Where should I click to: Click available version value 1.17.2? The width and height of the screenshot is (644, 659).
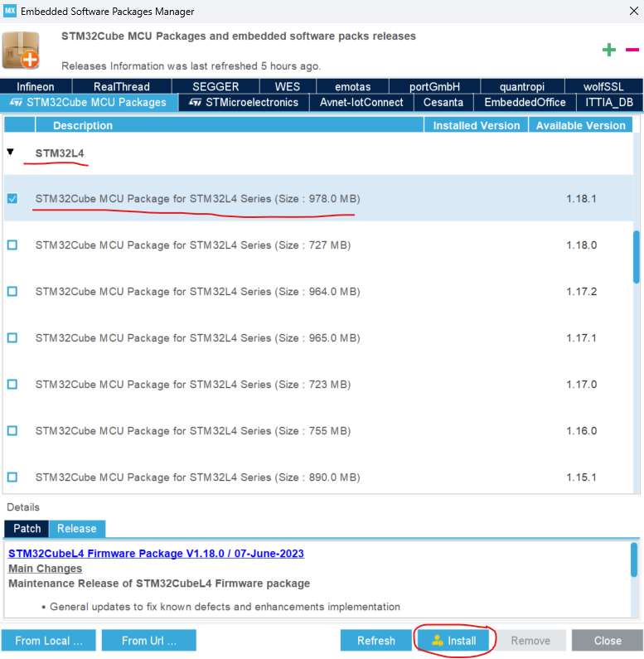click(581, 291)
